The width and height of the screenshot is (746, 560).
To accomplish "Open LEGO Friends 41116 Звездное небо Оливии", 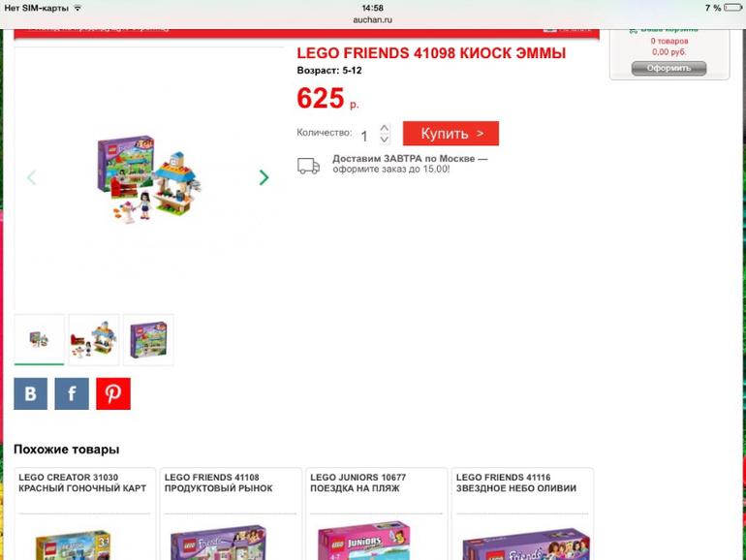I will (516, 482).
